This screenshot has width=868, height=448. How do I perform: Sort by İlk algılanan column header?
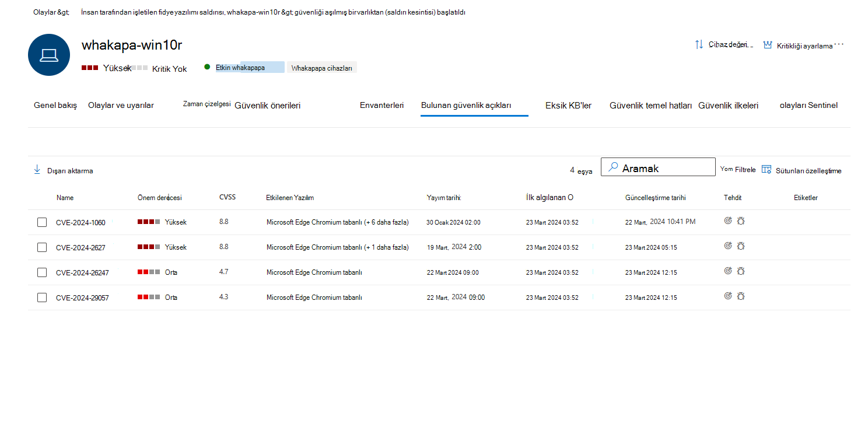point(549,198)
